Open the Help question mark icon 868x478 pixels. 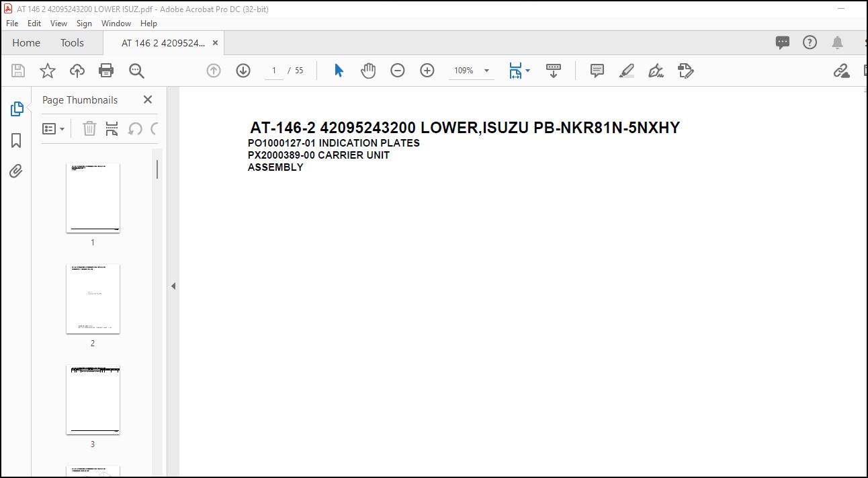[810, 42]
